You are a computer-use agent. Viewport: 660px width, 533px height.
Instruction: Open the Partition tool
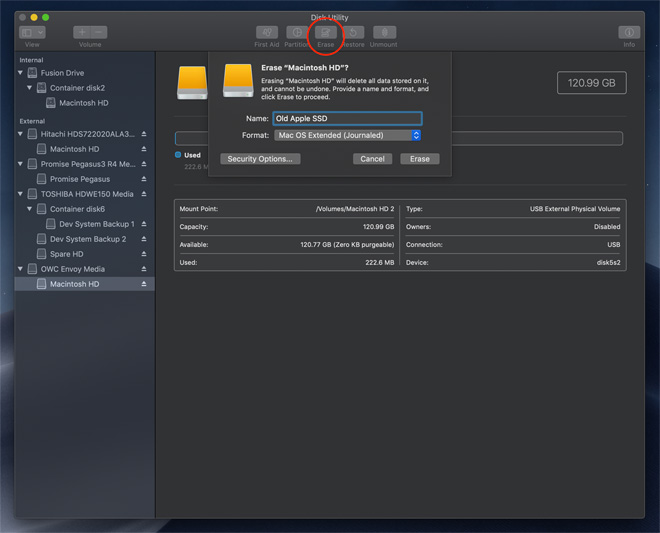tap(297, 32)
